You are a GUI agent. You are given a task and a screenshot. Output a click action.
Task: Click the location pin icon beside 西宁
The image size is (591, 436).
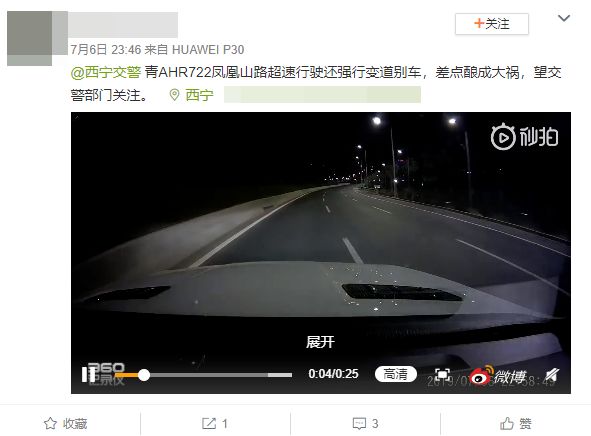(174, 95)
